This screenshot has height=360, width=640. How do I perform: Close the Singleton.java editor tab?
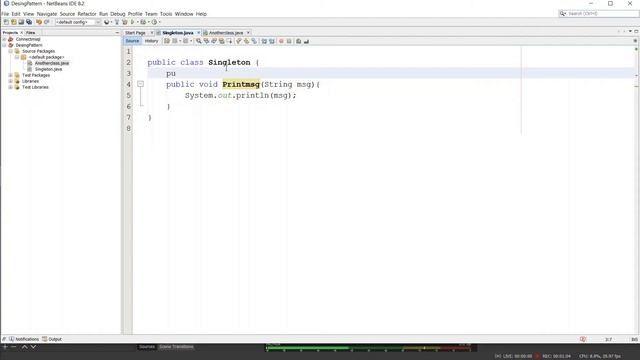(199, 33)
